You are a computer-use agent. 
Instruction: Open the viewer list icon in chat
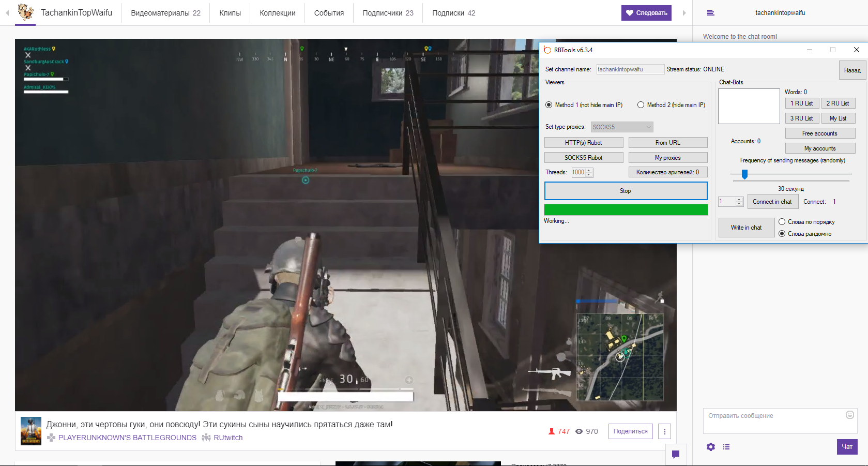[x=726, y=447]
